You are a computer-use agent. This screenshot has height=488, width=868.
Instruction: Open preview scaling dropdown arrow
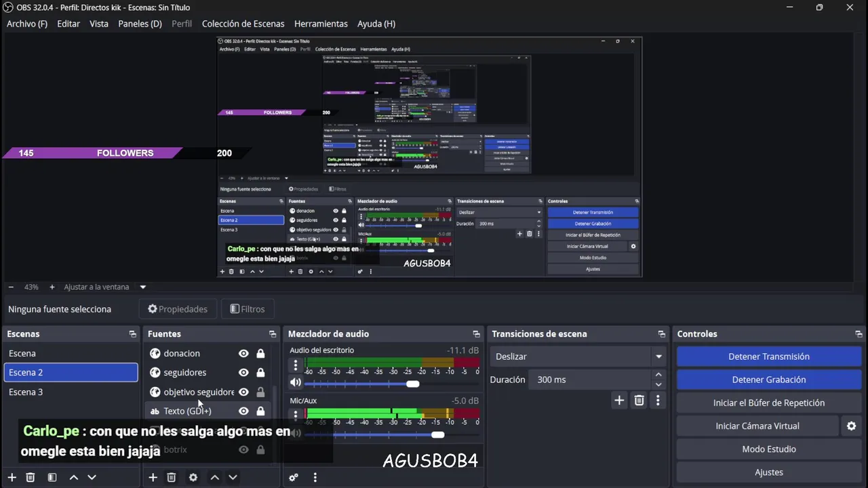(x=143, y=287)
